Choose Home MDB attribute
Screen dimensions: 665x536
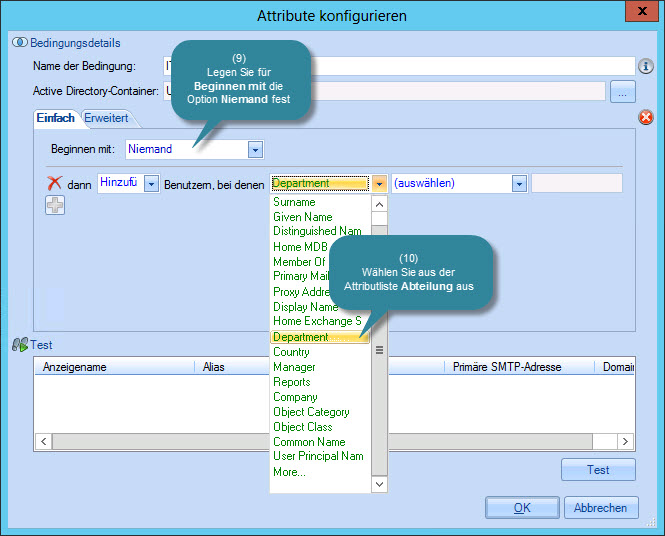[x=300, y=247]
